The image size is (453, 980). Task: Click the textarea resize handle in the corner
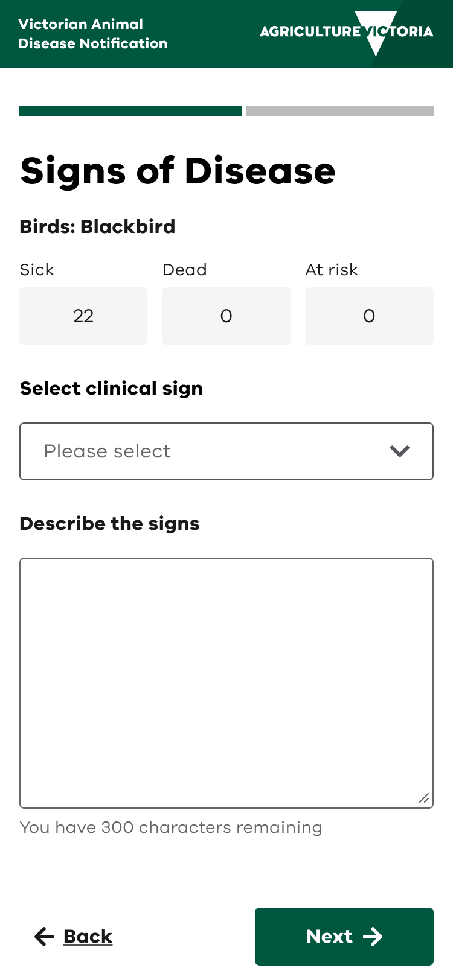click(x=424, y=798)
